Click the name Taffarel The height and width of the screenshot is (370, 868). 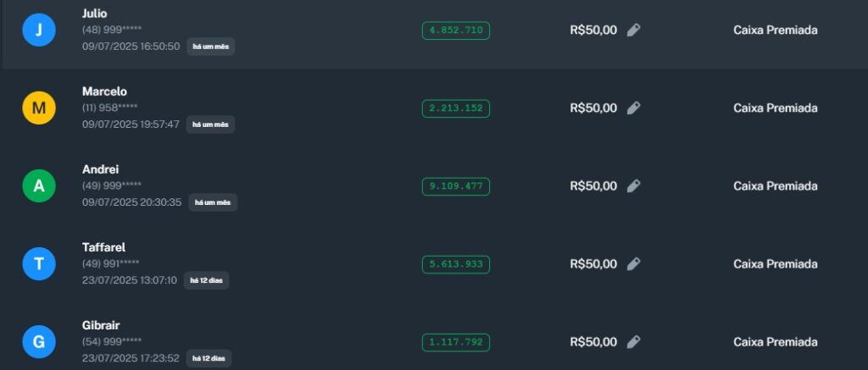(x=103, y=247)
